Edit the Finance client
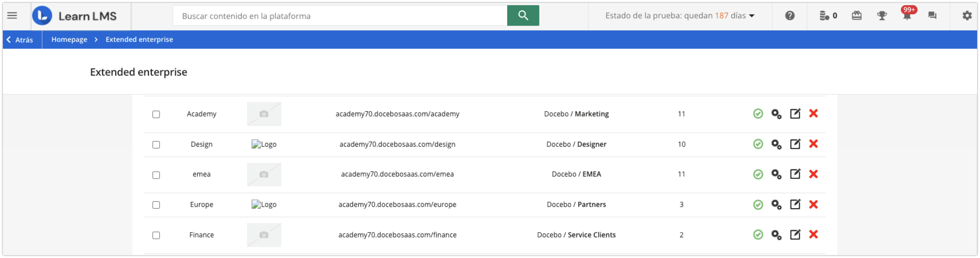The width and height of the screenshot is (980, 258). pos(795,235)
